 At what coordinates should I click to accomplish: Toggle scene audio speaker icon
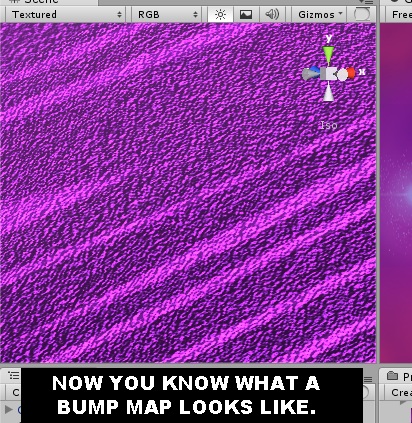(272, 15)
